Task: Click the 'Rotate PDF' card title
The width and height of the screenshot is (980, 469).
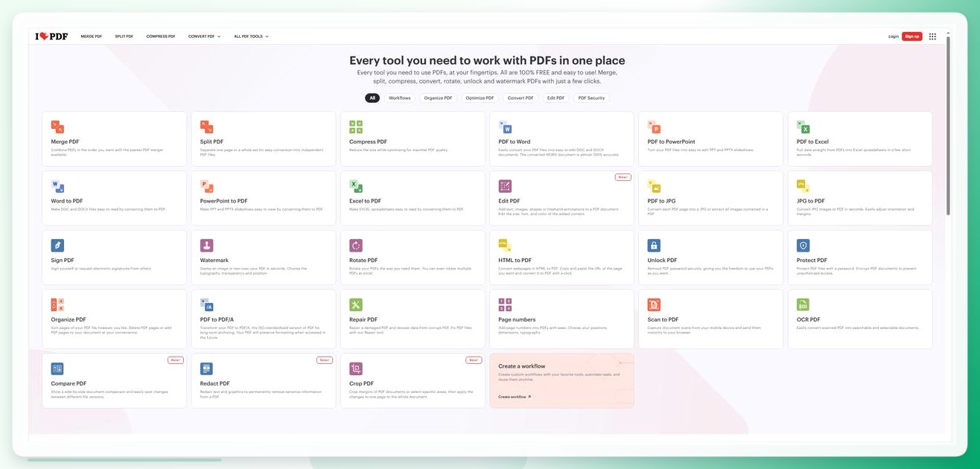Action: click(363, 261)
